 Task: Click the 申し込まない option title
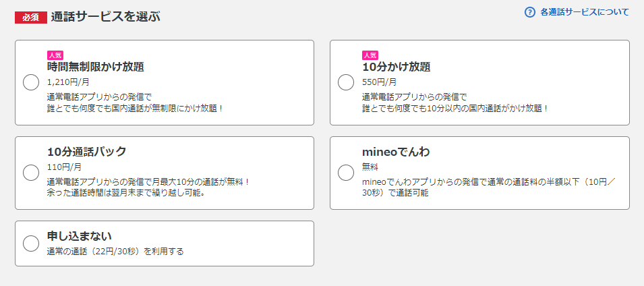(80, 236)
